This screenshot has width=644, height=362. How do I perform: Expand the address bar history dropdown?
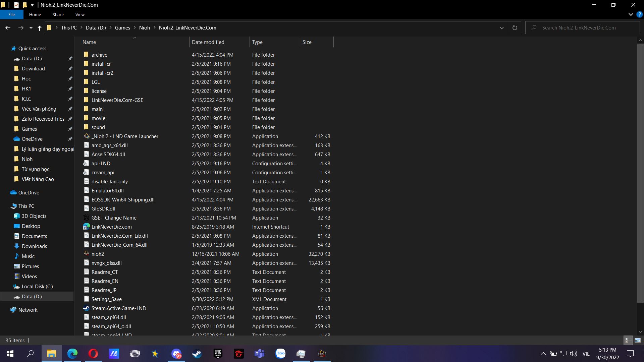point(501,28)
